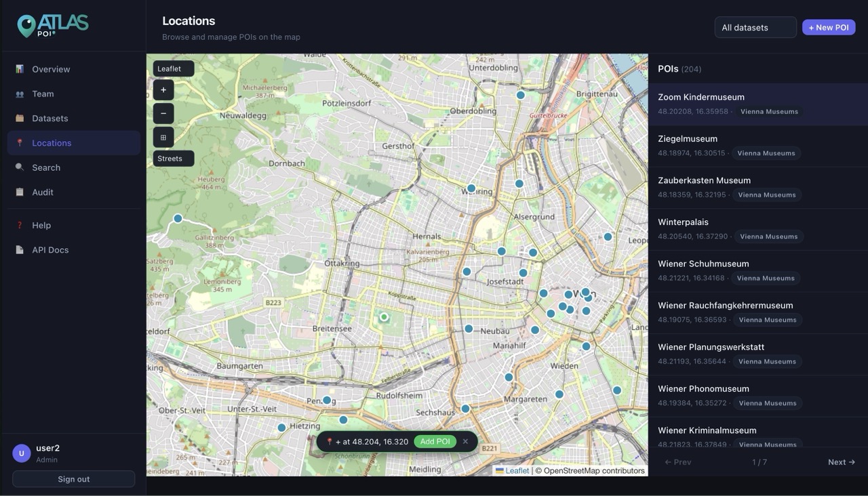Click the Search magnifier icon
This screenshot has width=868, height=496.
click(20, 167)
